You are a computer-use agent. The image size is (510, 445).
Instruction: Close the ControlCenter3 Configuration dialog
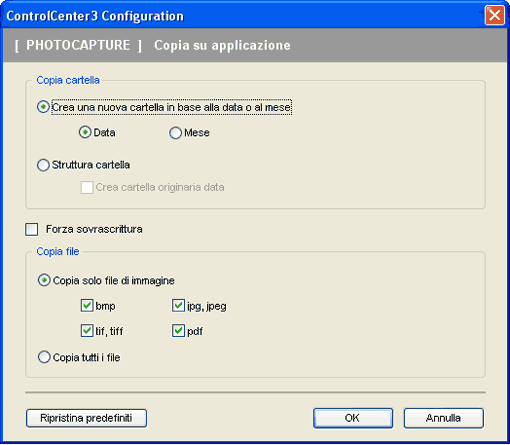494,15
